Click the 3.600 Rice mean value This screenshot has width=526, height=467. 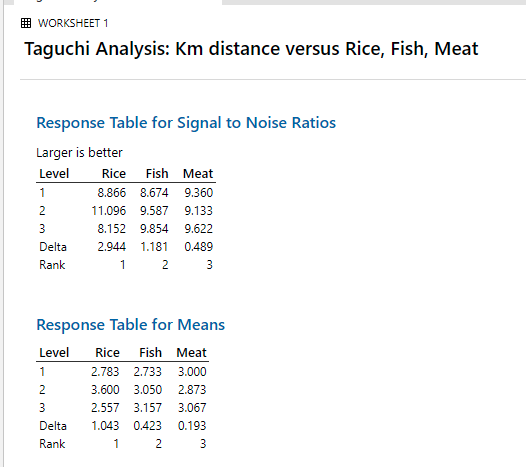[x=105, y=390]
